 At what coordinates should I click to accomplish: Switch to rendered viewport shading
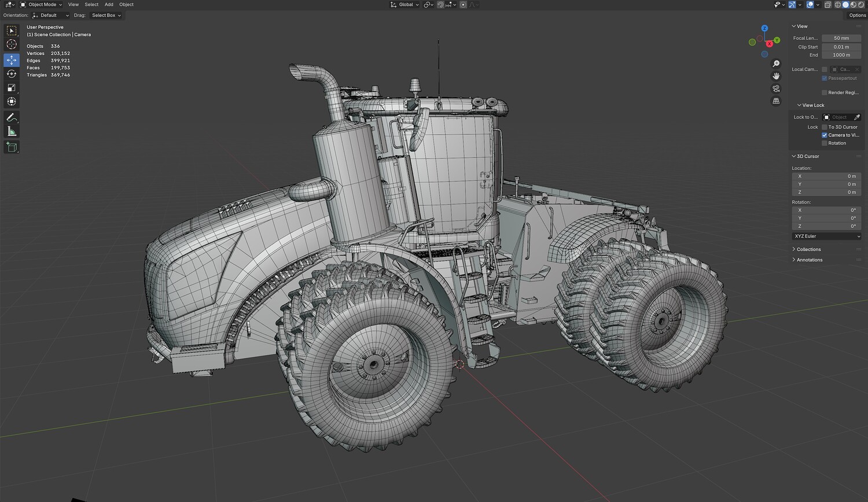860,5
